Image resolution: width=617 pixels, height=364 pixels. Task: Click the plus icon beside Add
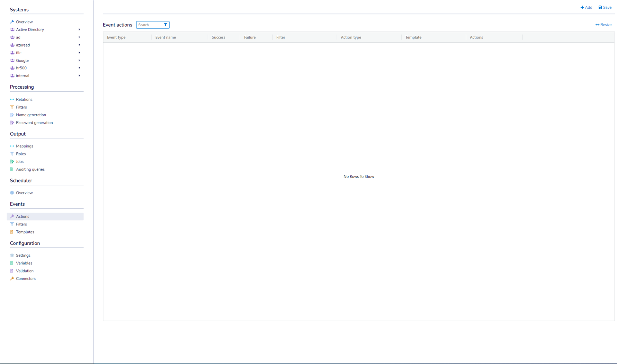pyautogui.click(x=582, y=7)
